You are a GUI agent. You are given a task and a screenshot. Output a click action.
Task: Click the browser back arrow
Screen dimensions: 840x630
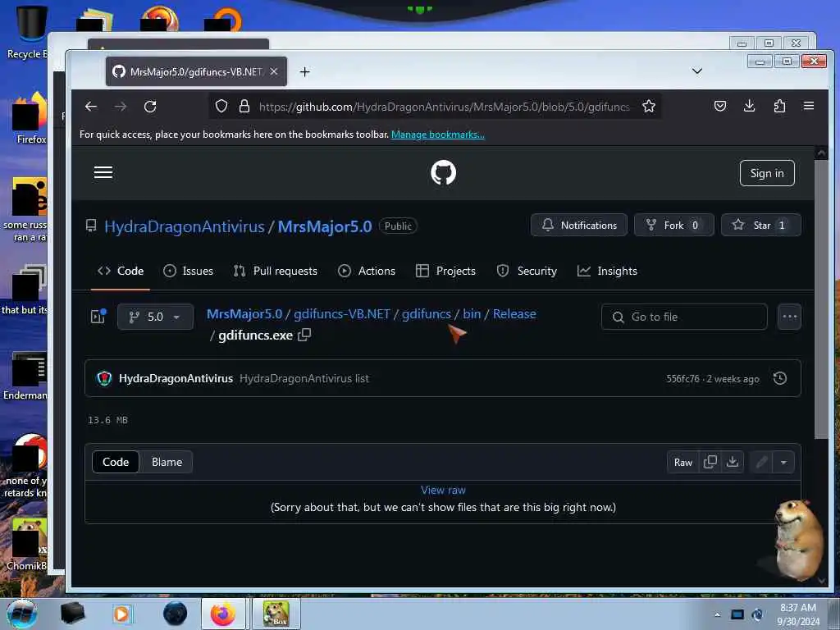(x=91, y=107)
